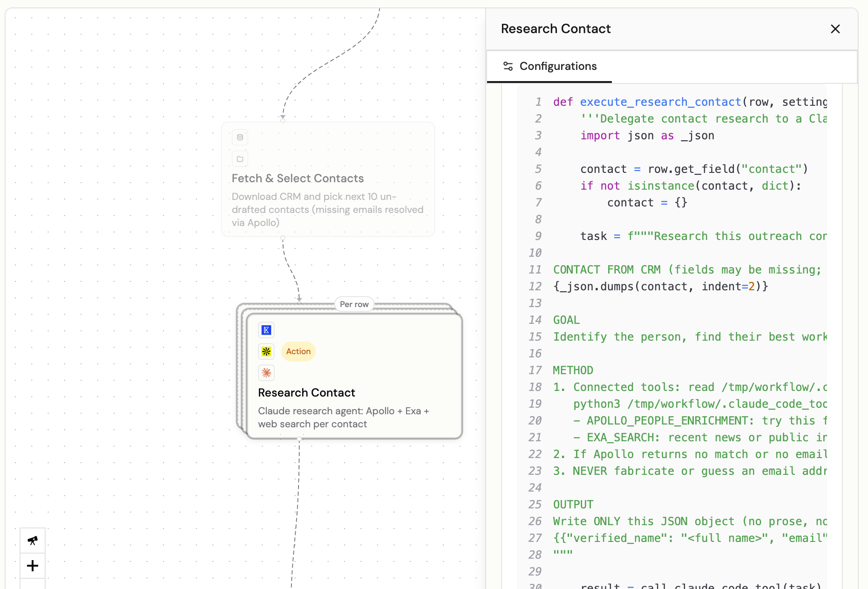Image resolution: width=868 pixels, height=589 pixels.
Task: Click the Identify the person line
Action: 690,337
